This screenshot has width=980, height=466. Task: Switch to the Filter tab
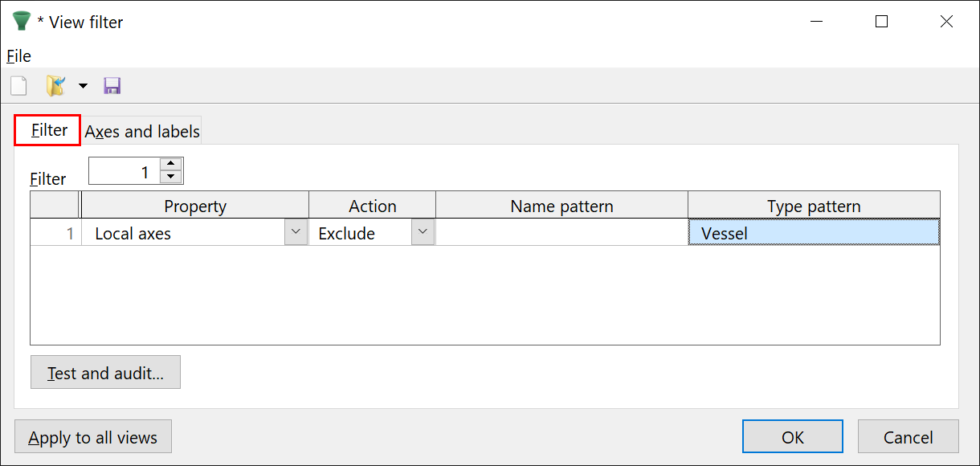click(48, 130)
